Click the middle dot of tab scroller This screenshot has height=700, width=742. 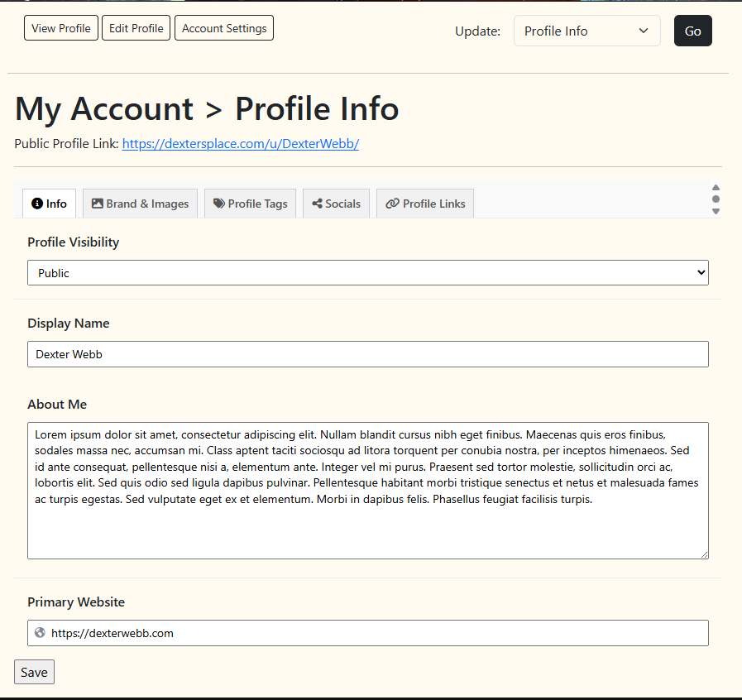(716, 199)
